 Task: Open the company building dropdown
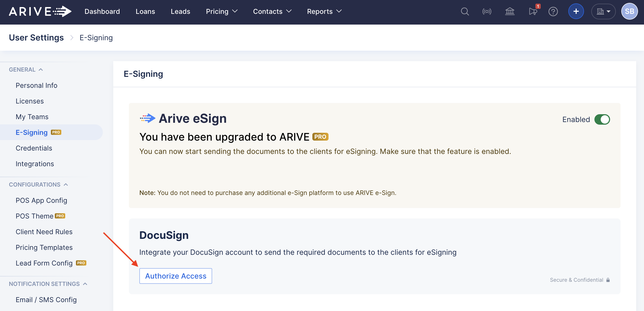[x=603, y=11]
